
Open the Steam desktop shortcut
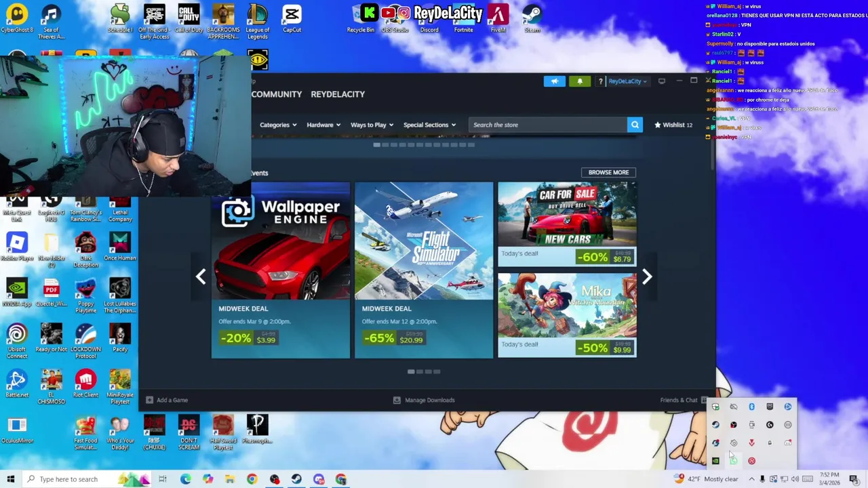(532, 18)
